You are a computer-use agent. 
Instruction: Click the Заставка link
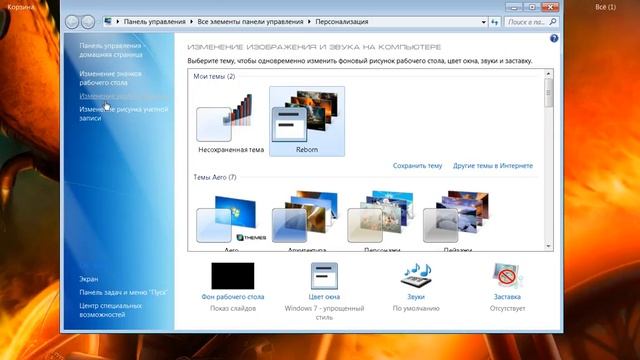coord(507,297)
